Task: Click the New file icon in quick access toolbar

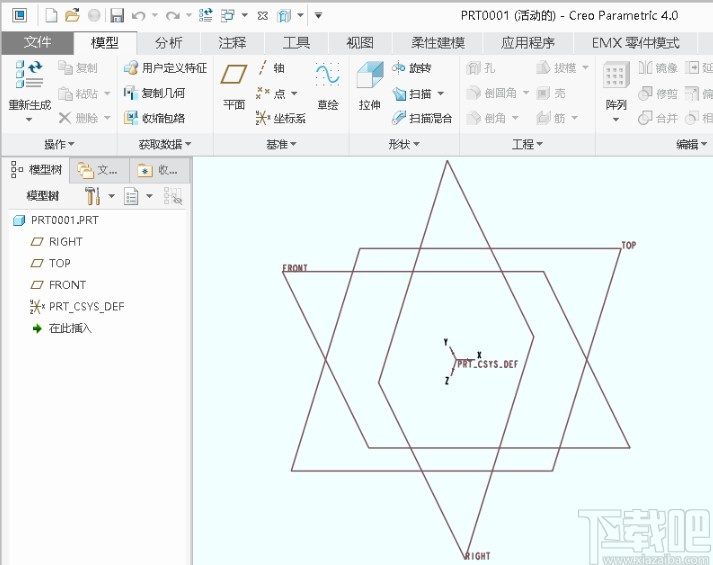Action: [x=51, y=16]
